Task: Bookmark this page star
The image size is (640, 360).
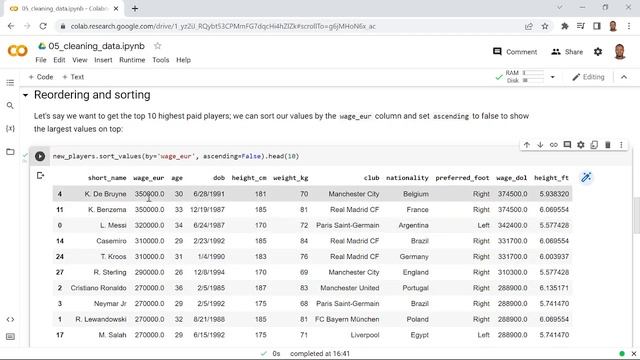Action: [544, 26]
